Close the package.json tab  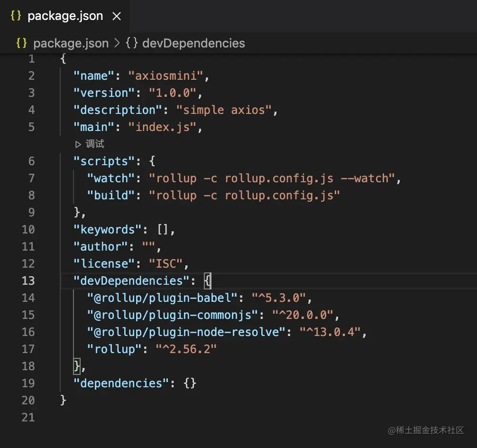point(117,16)
